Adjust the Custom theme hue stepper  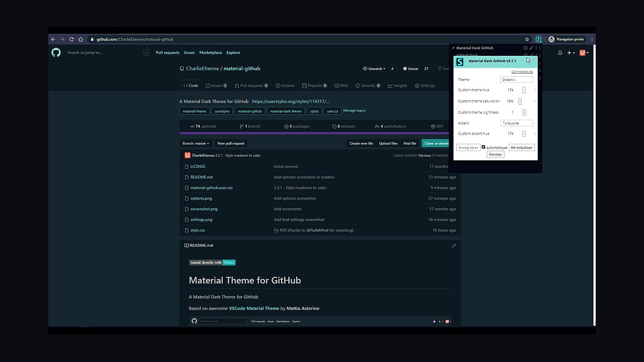point(524,90)
